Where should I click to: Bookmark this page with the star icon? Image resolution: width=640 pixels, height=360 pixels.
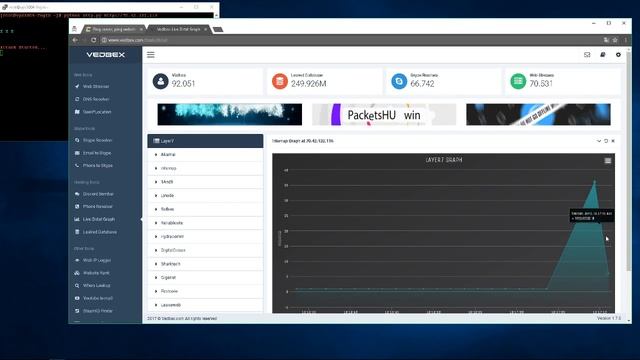pyautogui.click(x=615, y=40)
